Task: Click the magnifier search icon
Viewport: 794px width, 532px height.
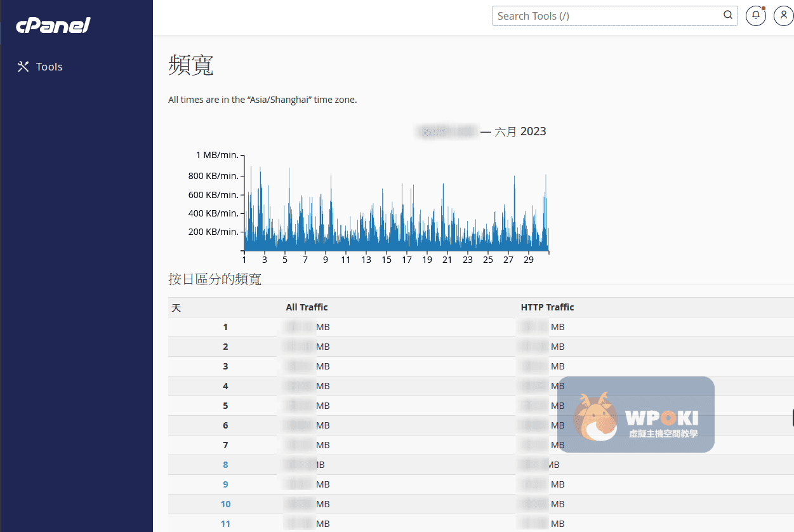Action: [728, 16]
